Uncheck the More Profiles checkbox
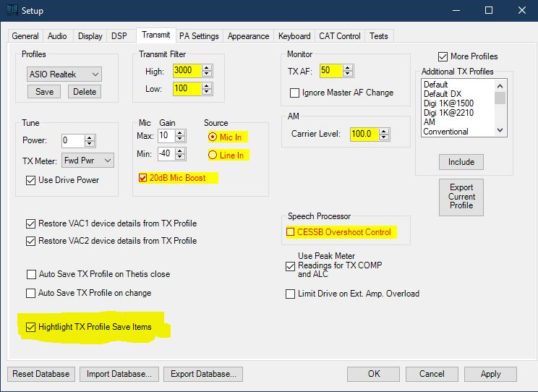Image resolution: width=538 pixels, height=392 pixels. (443, 56)
